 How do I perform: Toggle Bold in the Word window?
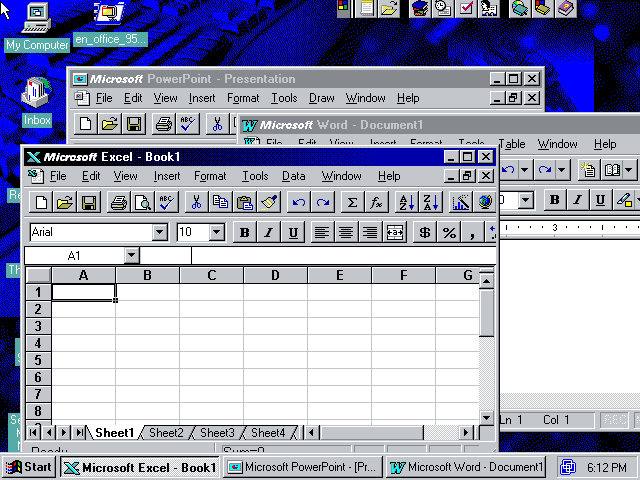tap(555, 200)
